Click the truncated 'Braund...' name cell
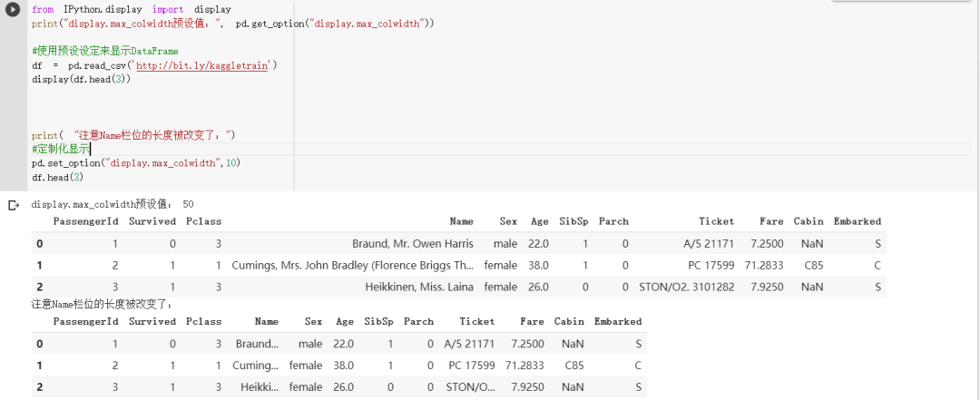The width and height of the screenshot is (980, 400). click(x=258, y=345)
